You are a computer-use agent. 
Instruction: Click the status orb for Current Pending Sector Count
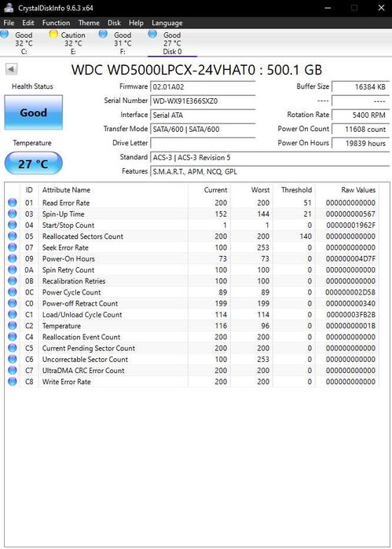point(13,348)
